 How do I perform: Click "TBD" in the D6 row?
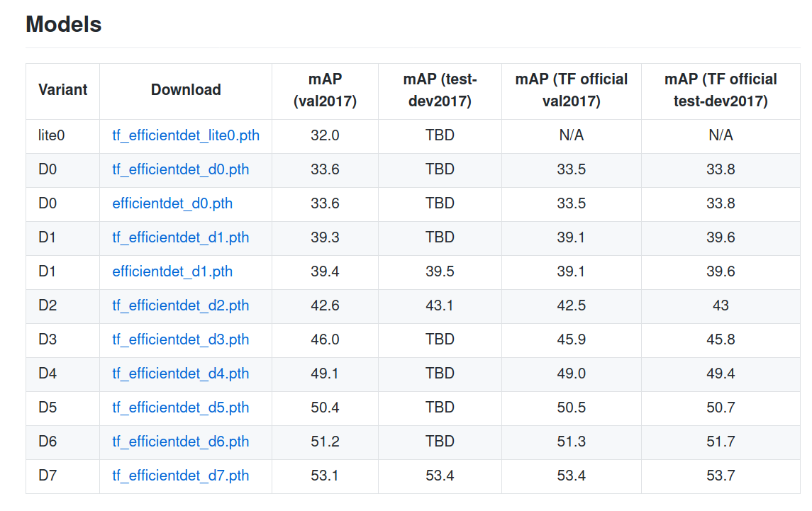(440, 442)
